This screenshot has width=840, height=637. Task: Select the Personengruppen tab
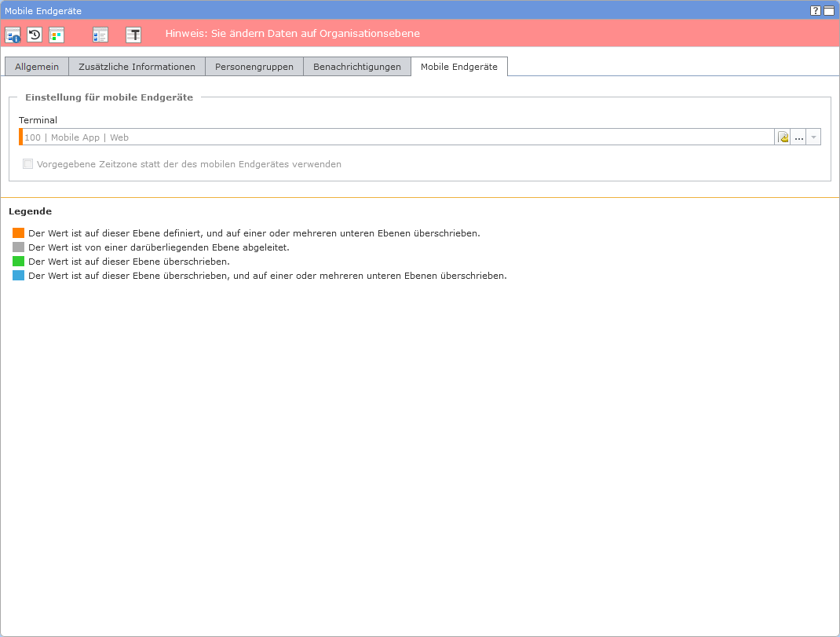[x=254, y=67]
